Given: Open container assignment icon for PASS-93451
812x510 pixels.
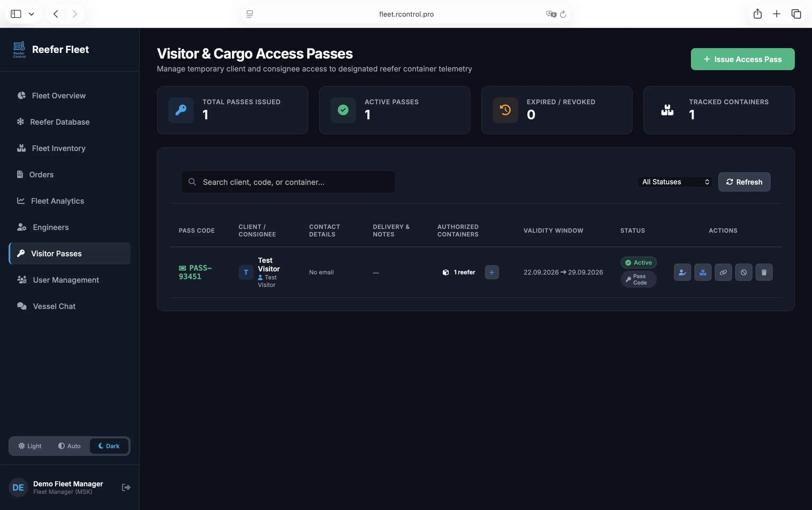Looking at the screenshot, I should pyautogui.click(x=703, y=272).
